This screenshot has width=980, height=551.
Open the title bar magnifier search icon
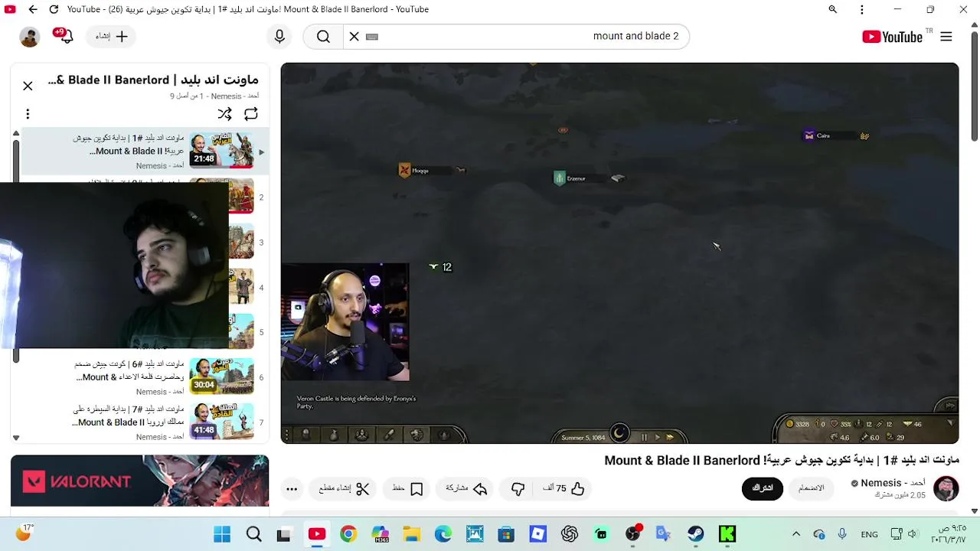pyautogui.click(x=833, y=9)
